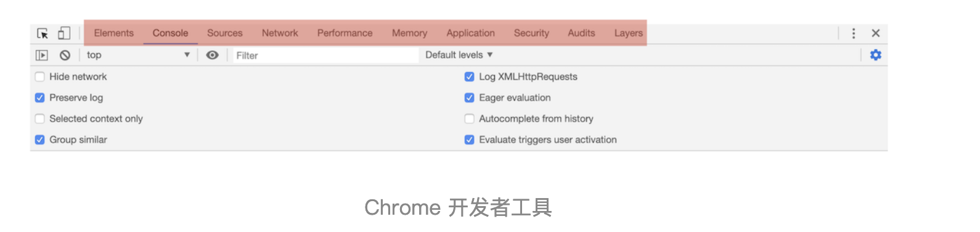Open console settings gear icon
The width and height of the screenshot is (980, 232).
875,55
